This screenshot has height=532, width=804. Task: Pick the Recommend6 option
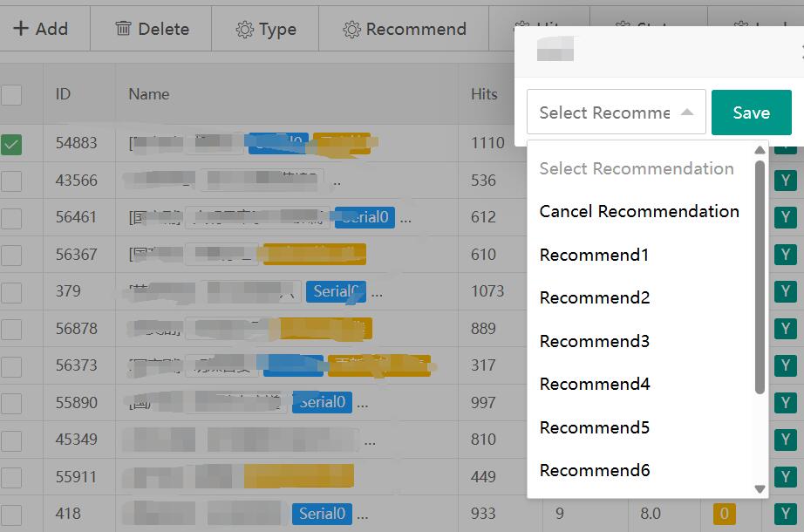tap(595, 470)
